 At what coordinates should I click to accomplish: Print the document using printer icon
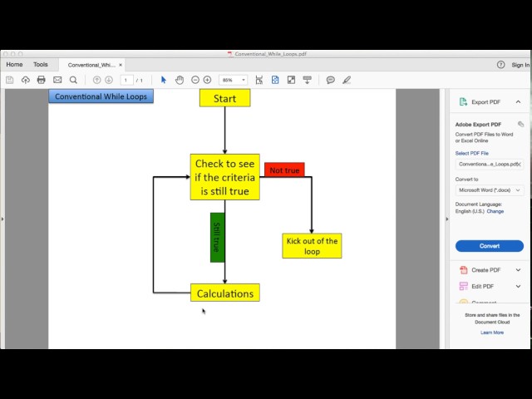(x=41, y=80)
